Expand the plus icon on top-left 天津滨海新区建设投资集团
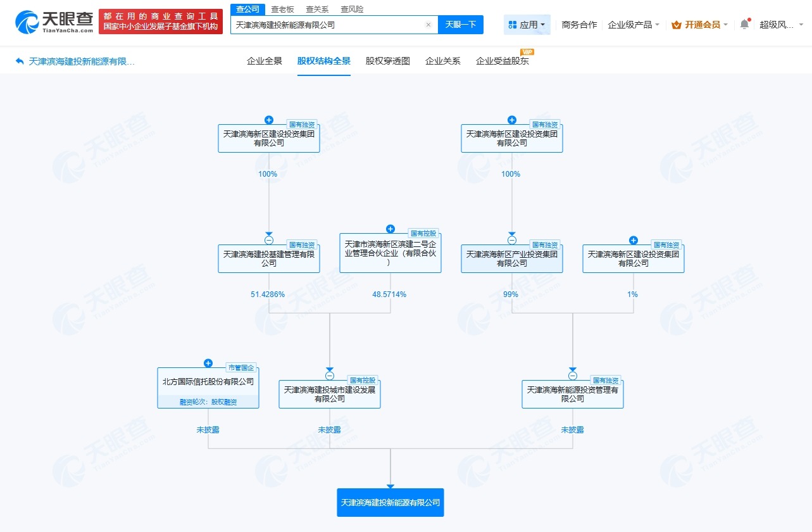 [268, 120]
